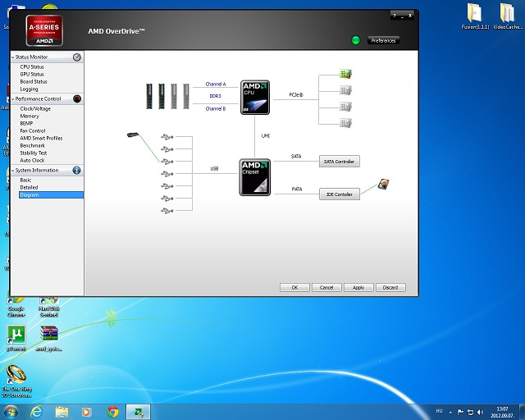Click the volume icon in system tray

coord(481,413)
